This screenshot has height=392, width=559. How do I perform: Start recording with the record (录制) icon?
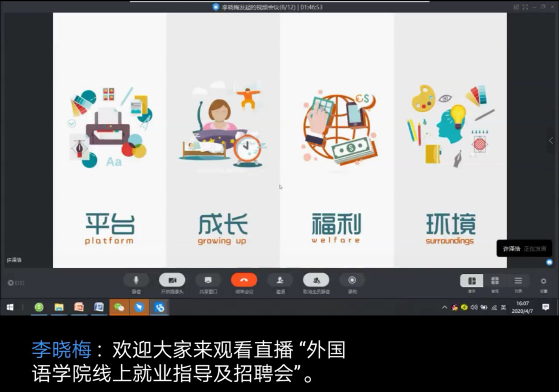[352, 280]
